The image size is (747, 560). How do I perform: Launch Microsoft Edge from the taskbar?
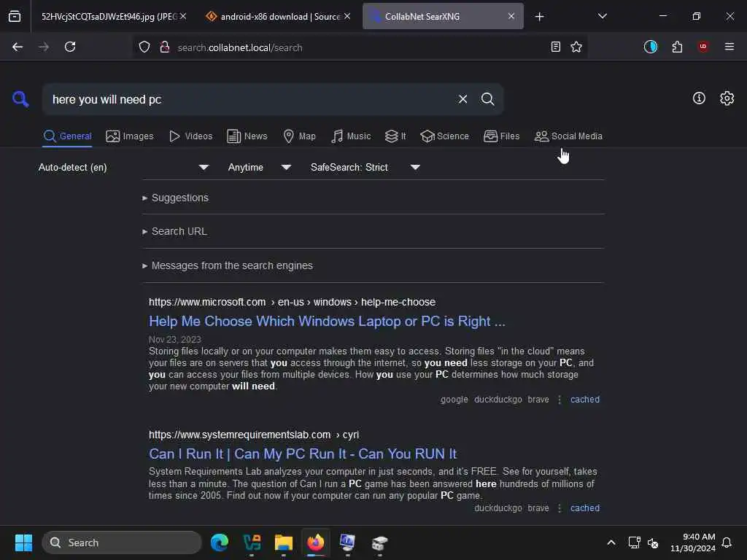point(220,542)
